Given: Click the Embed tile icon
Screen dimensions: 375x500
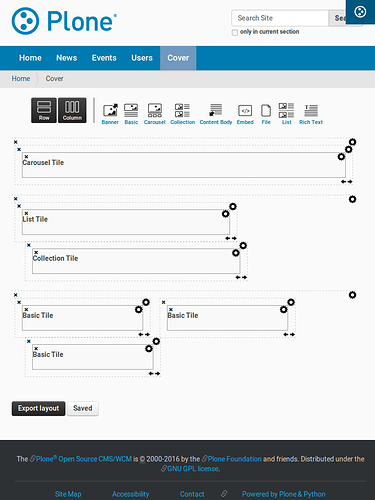Looking at the screenshot, I should click(x=245, y=114).
